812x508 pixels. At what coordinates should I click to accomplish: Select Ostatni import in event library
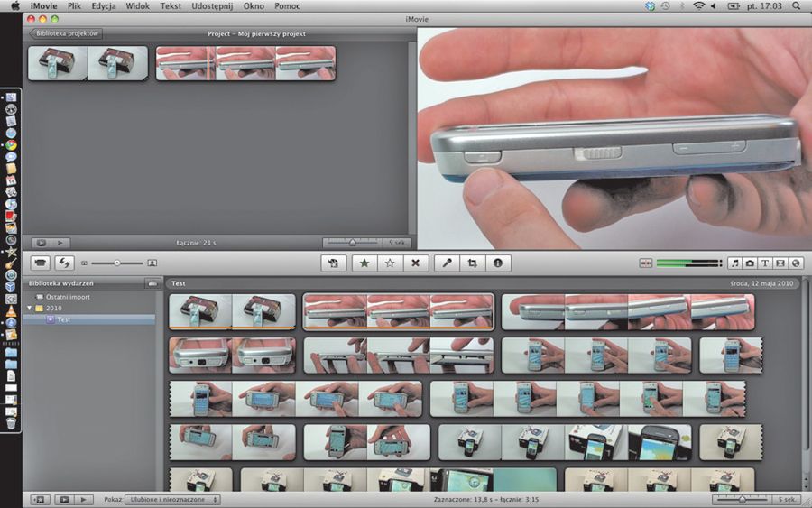[x=68, y=297]
